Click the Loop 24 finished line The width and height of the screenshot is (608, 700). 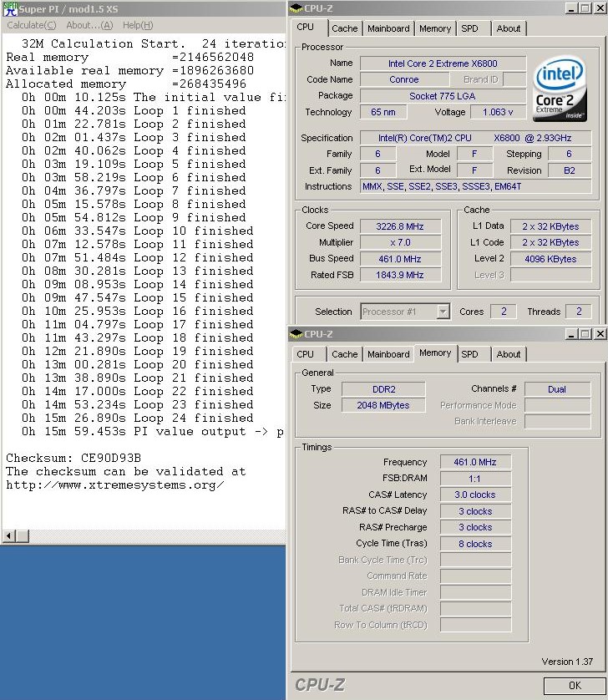pos(138,418)
